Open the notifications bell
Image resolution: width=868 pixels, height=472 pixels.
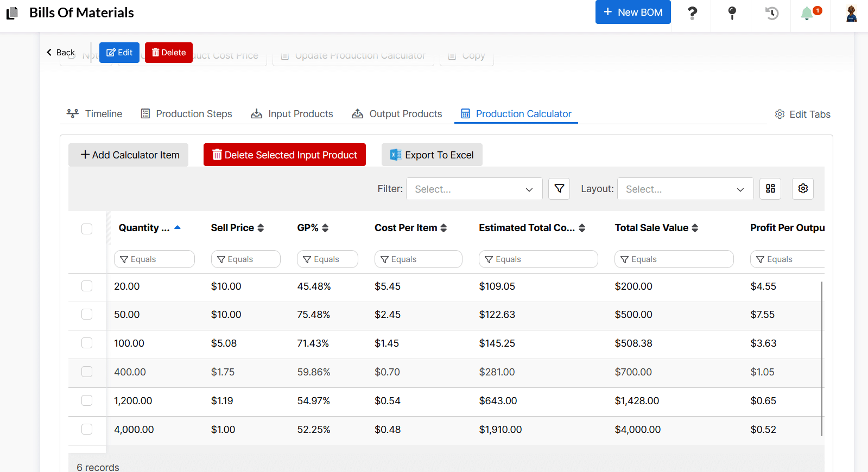(x=808, y=13)
